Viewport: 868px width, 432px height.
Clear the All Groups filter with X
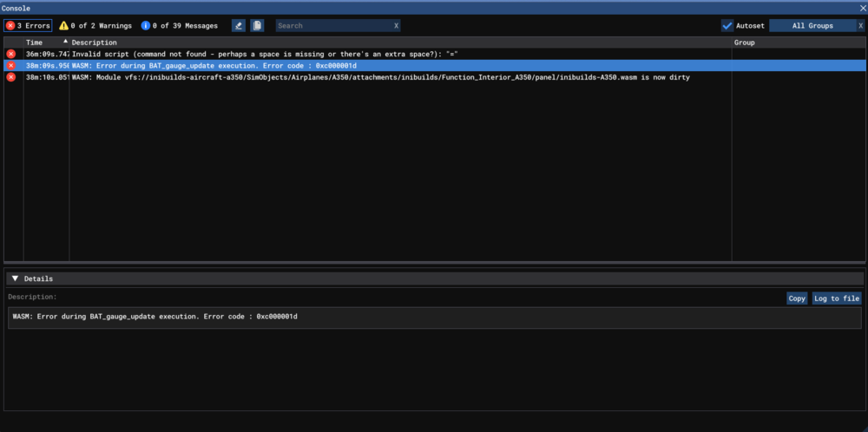click(x=860, y=26)
